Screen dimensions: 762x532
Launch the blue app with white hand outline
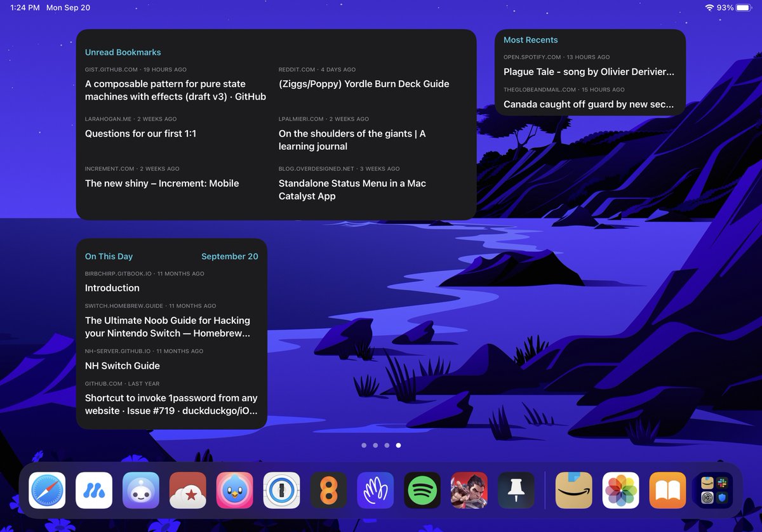(375, 490)
